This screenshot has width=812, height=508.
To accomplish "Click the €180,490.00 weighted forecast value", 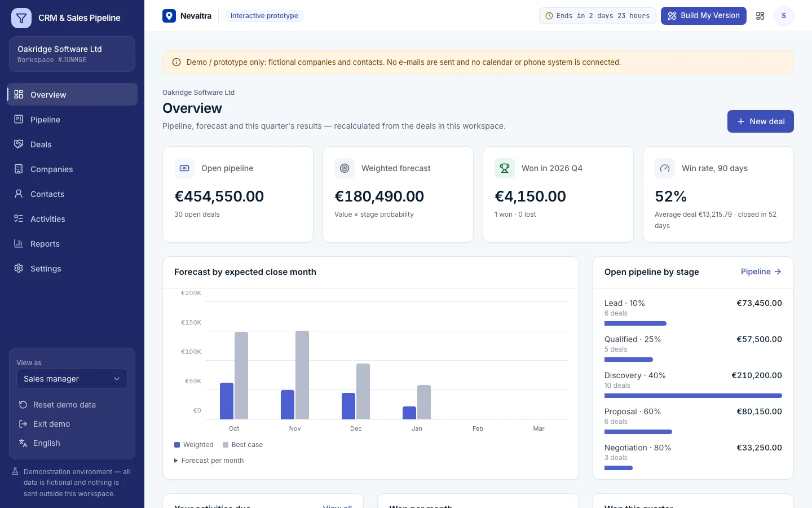I will [x=379, y=196].
